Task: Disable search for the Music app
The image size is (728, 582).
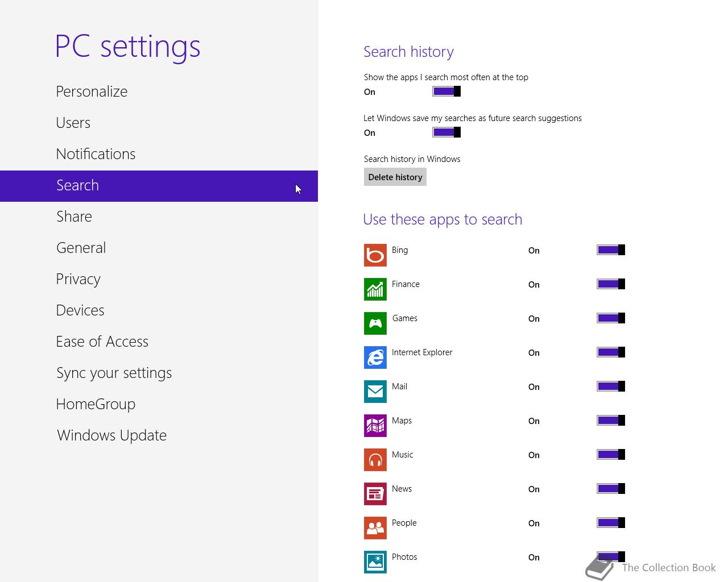Action: (611, 455)
